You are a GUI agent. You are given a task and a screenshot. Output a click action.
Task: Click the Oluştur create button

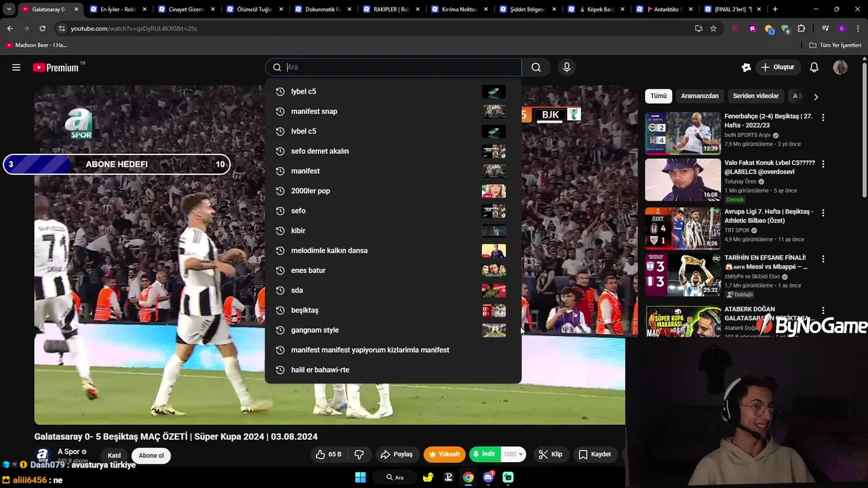pyautogui.click(x=778, y=67)
